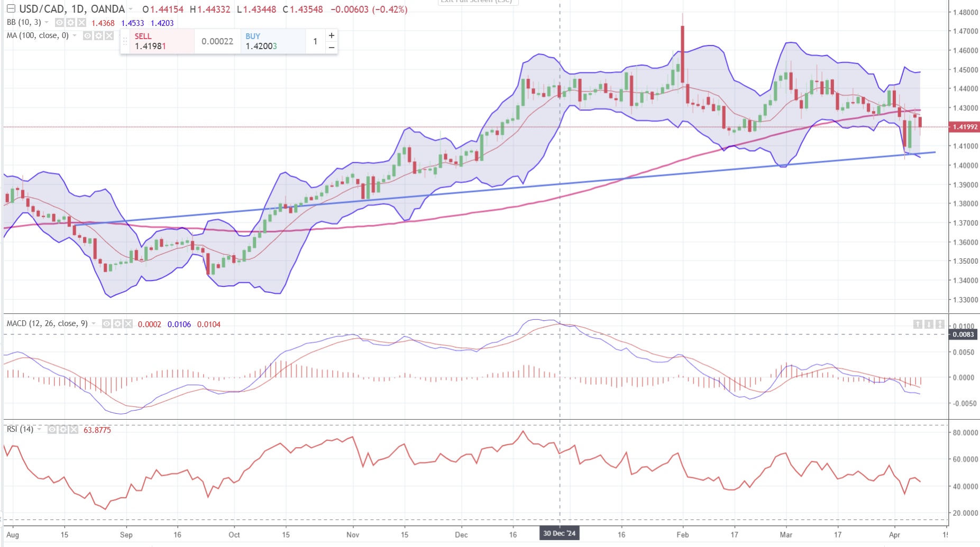Screen dimensions: 980x547
Task: Expand the RSI (14) dropdown arrow
Action: (39, 429)
